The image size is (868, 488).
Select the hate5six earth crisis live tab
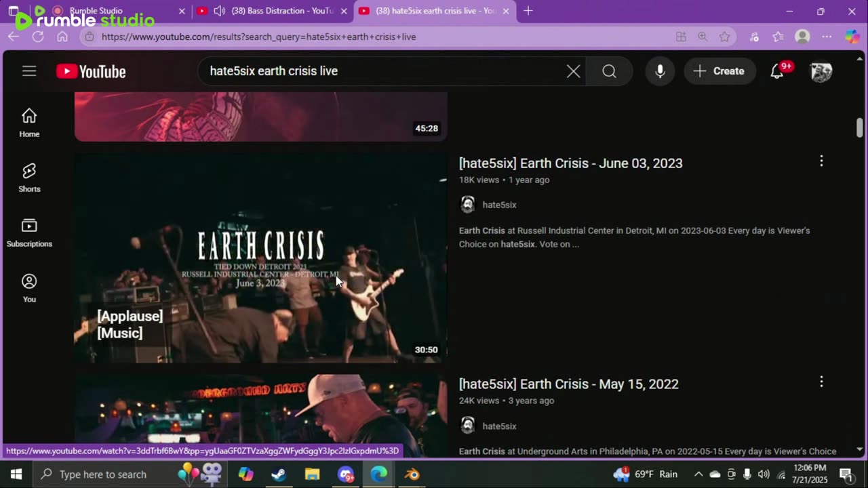coord(434,11)
